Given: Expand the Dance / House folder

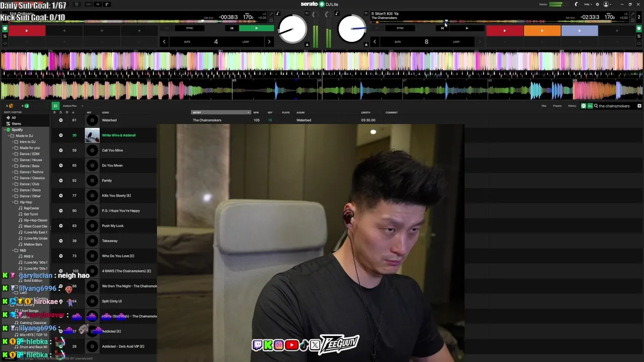Looking at the screenshot, I should coord(13,160).
